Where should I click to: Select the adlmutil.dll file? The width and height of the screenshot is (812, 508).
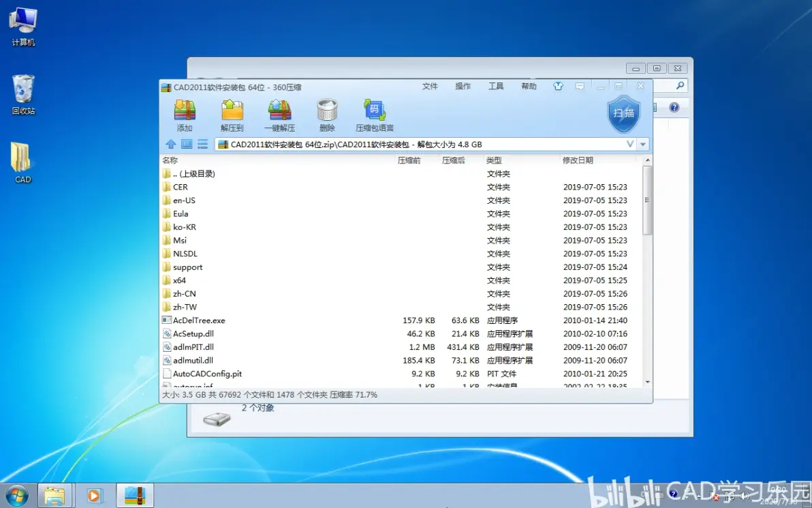pyautogui.click(x=193, y=360)
